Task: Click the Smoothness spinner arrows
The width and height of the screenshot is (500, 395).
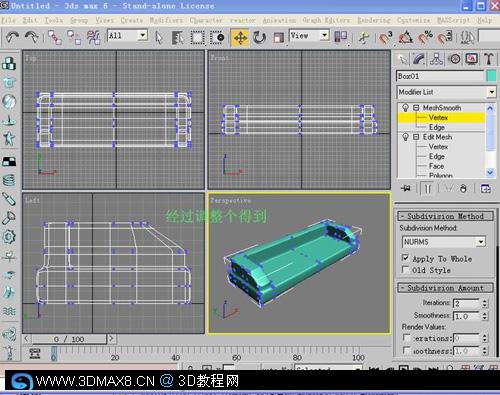Action: [x=485, y=316]
